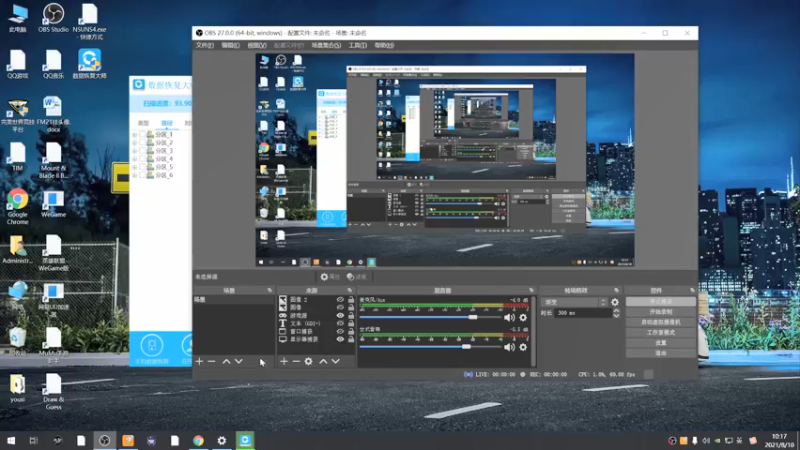
Task: Remove the selected scene with the minus icon
Action: pos(212,361)
